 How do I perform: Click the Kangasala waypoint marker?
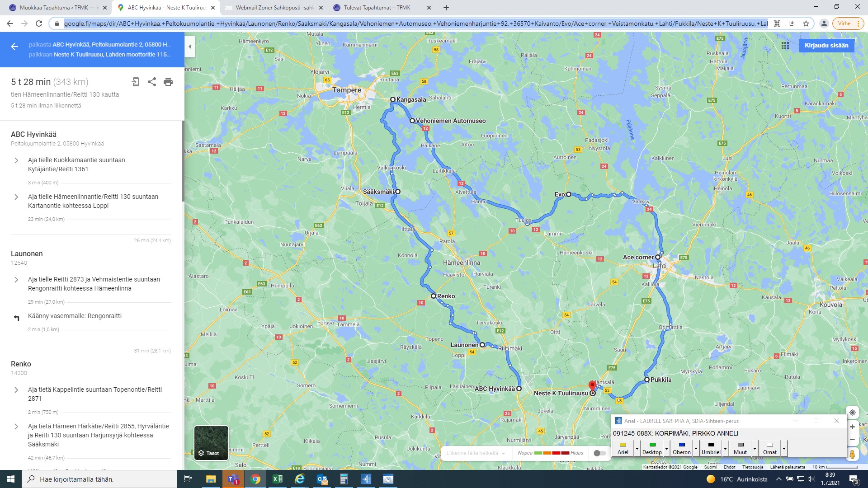point(393,99)
